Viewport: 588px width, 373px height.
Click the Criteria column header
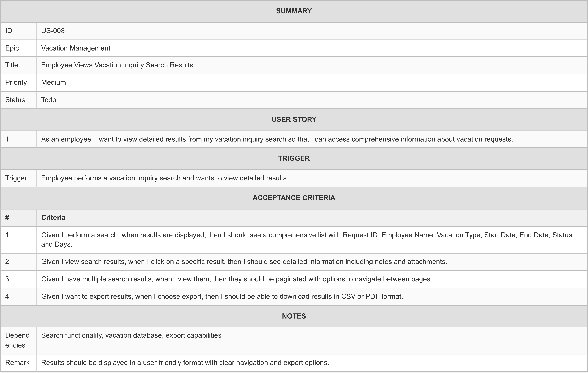tap(53, 218)
